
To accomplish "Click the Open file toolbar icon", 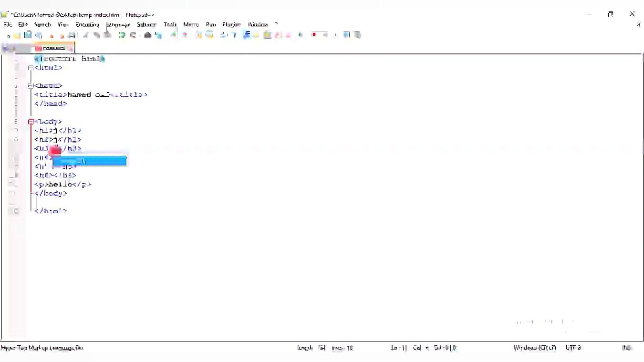I will click(17, 35).
